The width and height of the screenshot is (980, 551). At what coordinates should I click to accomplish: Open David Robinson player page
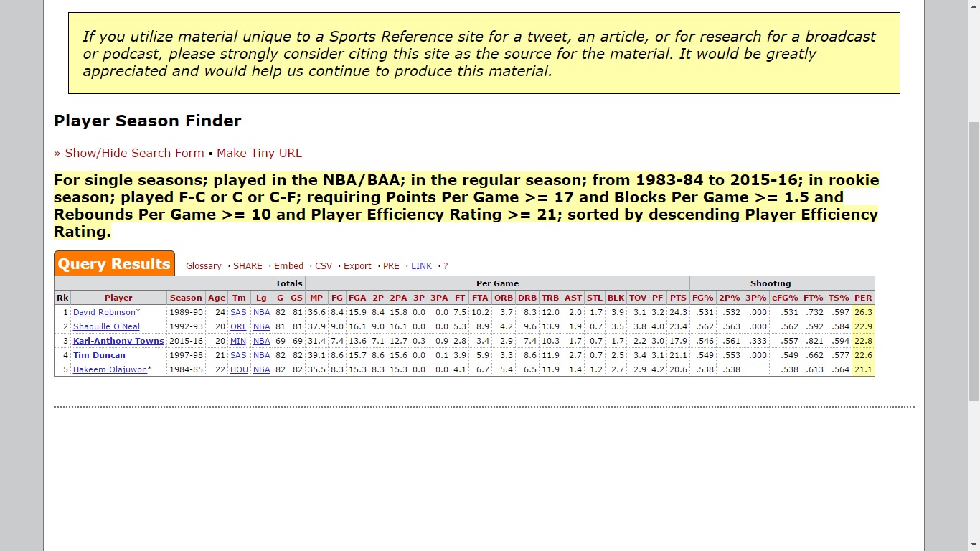coord(104,312)
